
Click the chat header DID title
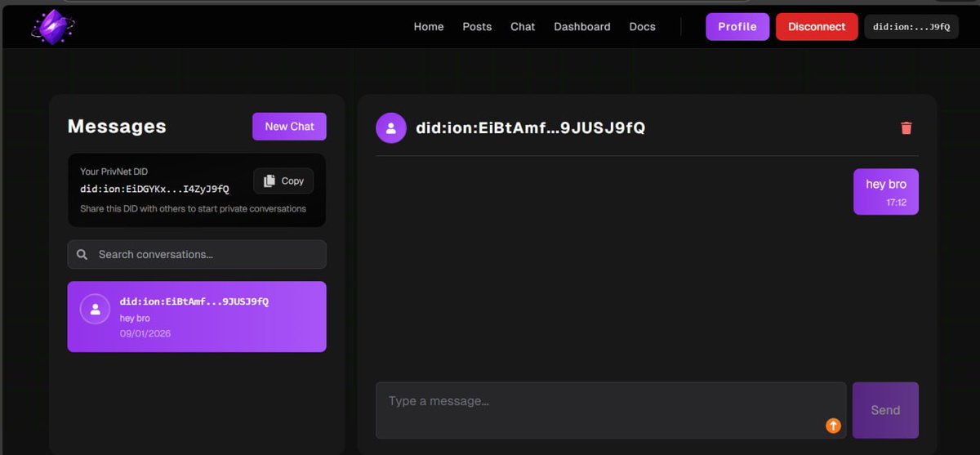[531, 127]
